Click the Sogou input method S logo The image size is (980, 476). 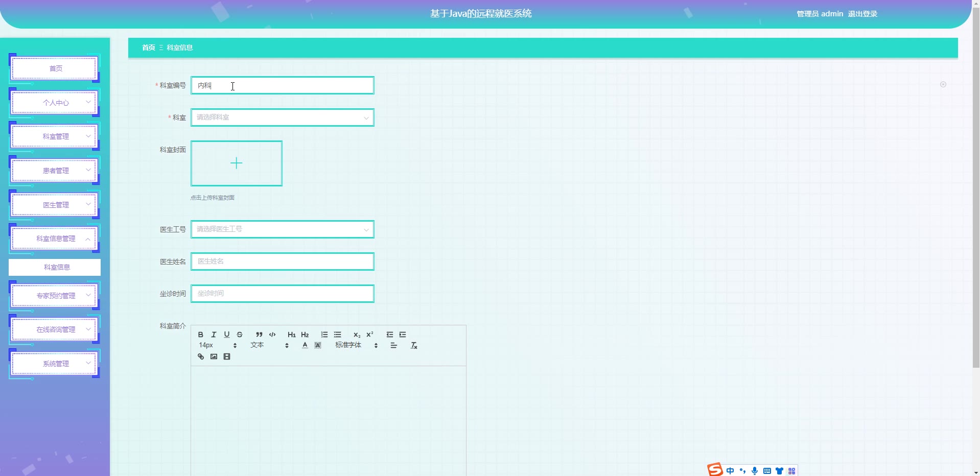point(715,470)
